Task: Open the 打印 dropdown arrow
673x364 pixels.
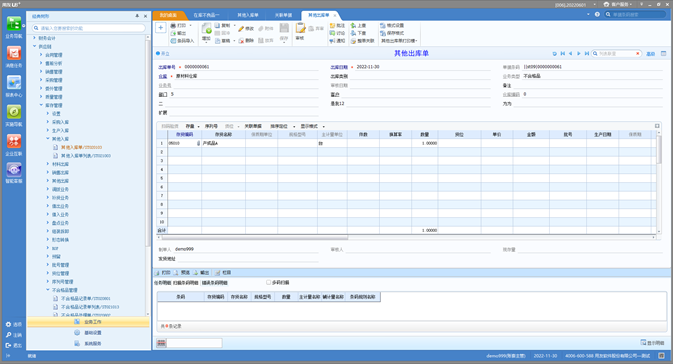Action: point(191,25)
